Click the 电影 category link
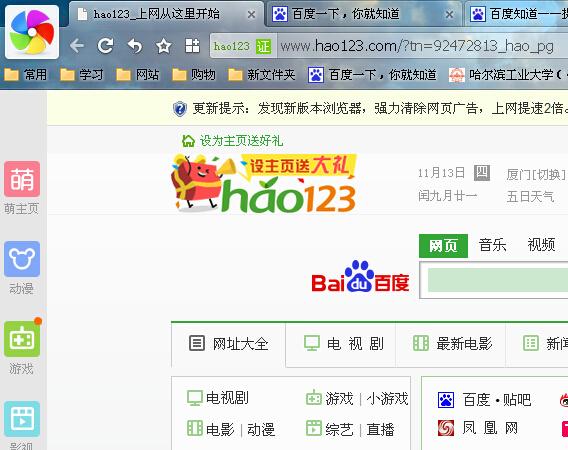 220,430
